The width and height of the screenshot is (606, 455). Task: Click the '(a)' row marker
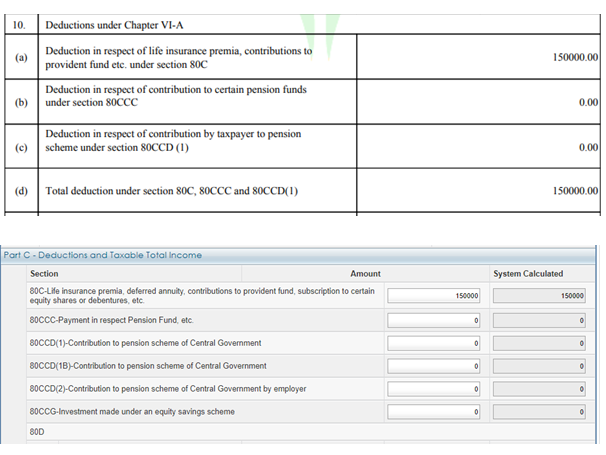[x=21, y=57]
